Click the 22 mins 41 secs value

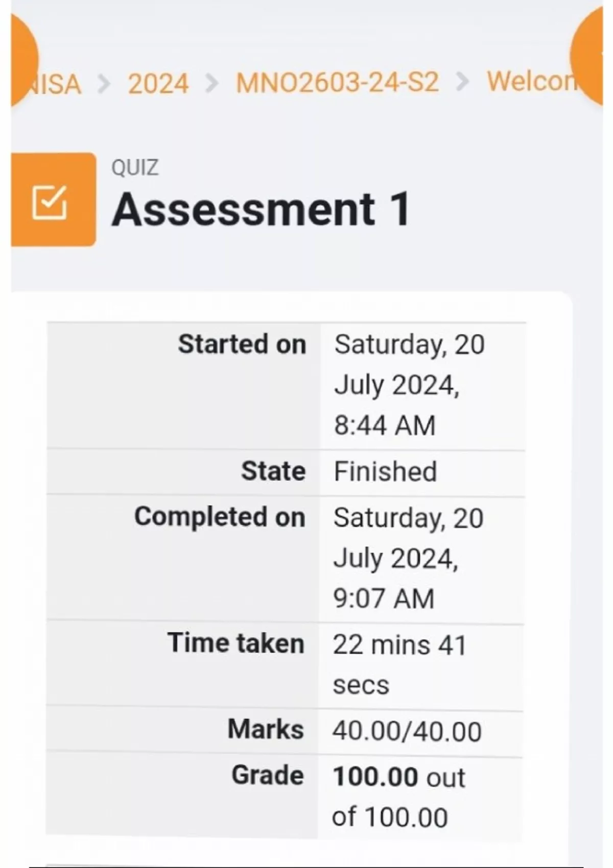click(399, 664)
